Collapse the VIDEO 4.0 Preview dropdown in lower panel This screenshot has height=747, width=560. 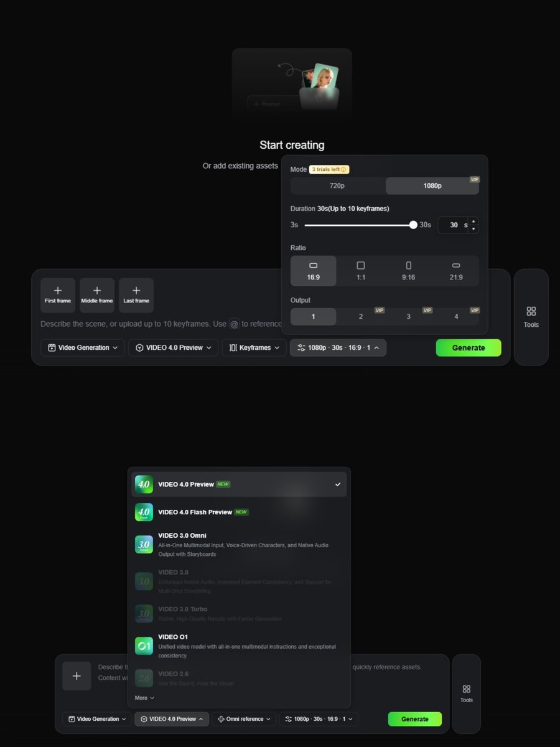[172, 719]
